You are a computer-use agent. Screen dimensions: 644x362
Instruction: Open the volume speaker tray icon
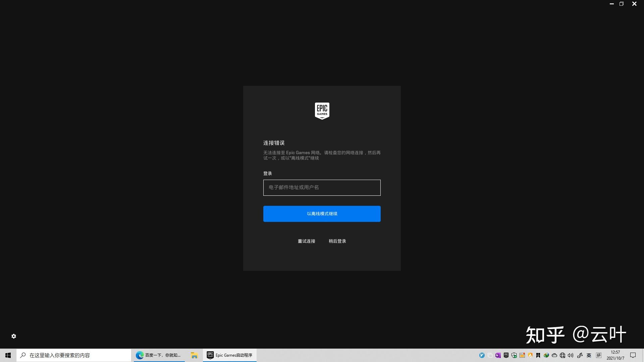pyautogui.click(x=571, y=355)
